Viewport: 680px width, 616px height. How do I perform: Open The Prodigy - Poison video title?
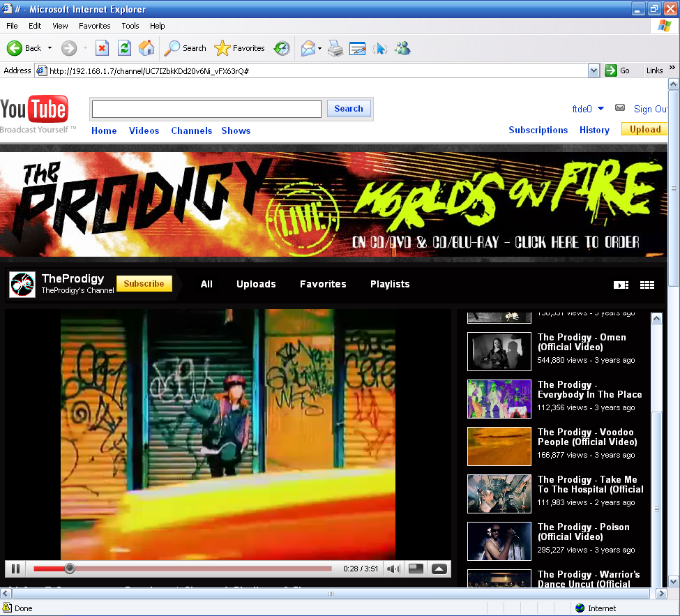click(583, 532)
